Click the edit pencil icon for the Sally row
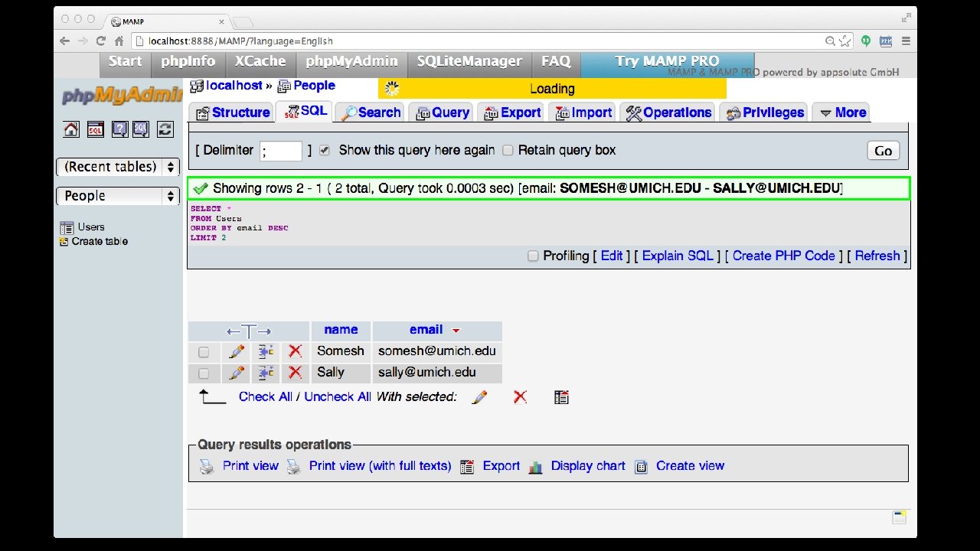980x551 pixels. pos(237,373)
